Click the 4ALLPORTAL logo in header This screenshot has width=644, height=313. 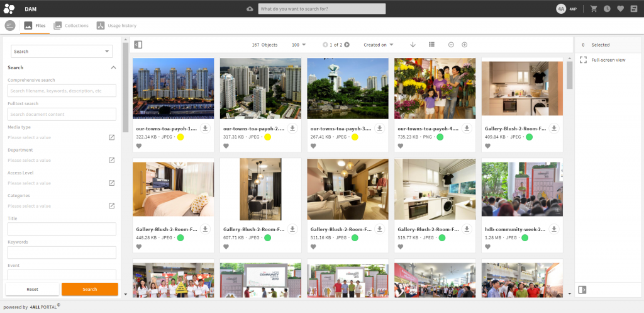click(x=9, y=9)
